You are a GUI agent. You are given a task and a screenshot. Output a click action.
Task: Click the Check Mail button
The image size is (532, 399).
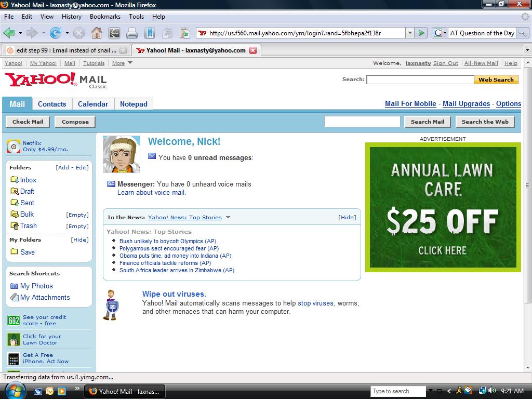[28, 122]
